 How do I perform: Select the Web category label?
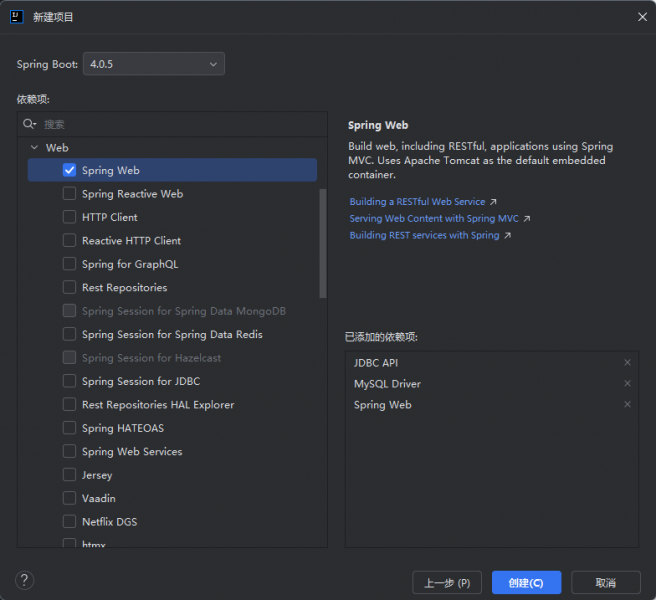tap(57, 148)
